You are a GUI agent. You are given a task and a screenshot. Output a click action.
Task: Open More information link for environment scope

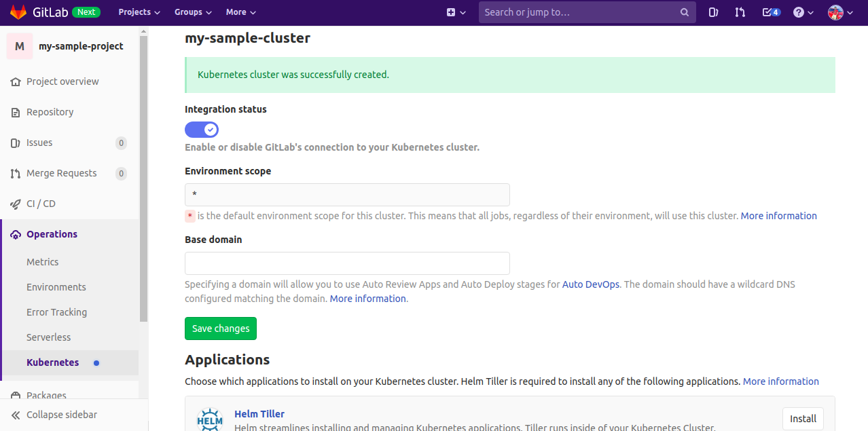coord(779,216)
